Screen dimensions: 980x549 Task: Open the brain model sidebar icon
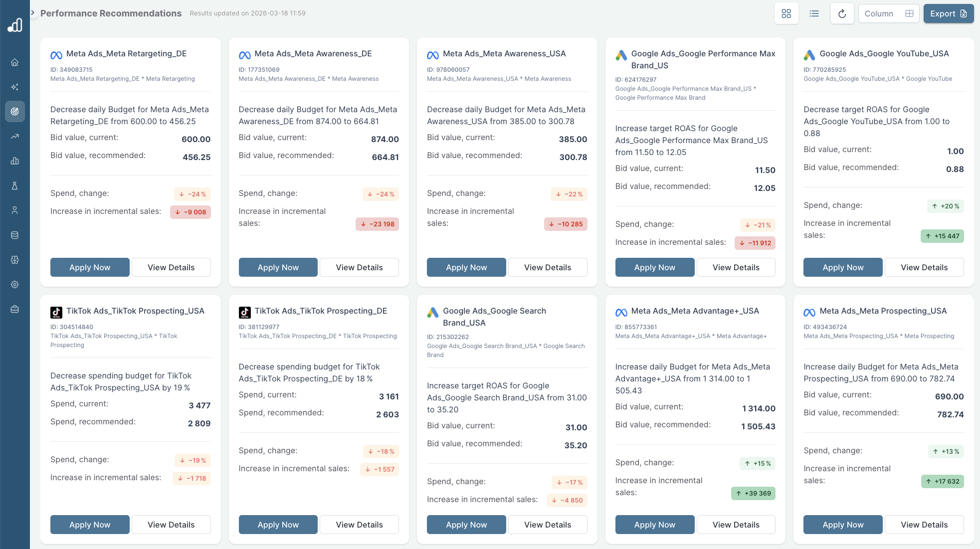pos(15,260)
